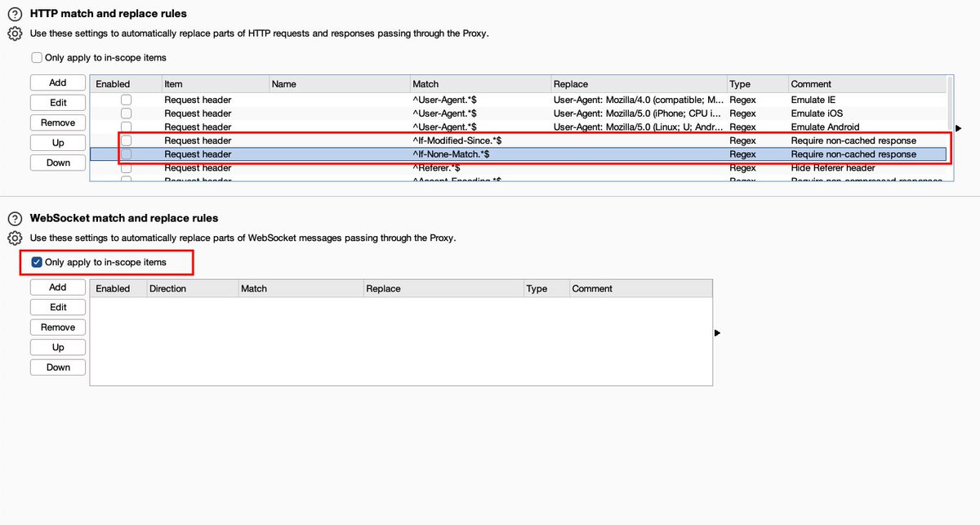Sort HTTP rules by the Comment column
This screenshot has height=525, width=980.
[866, 84]
